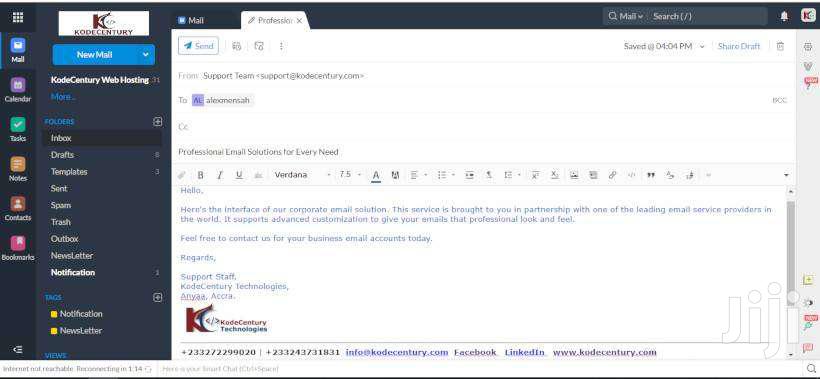Screen dimensions: 820x379
Task: Open Mail search scope dropdown
Action: click(x=625, y=16)
